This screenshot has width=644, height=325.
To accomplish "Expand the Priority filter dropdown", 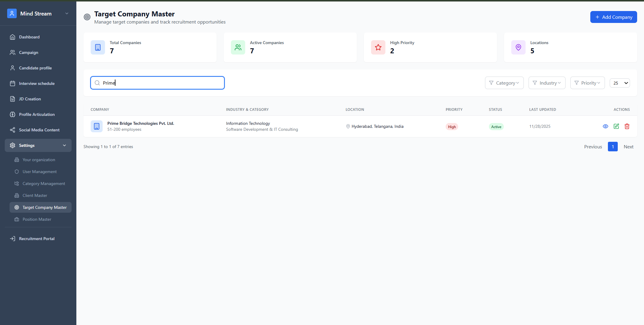I will pyautogui.click(x=587, y=83).
